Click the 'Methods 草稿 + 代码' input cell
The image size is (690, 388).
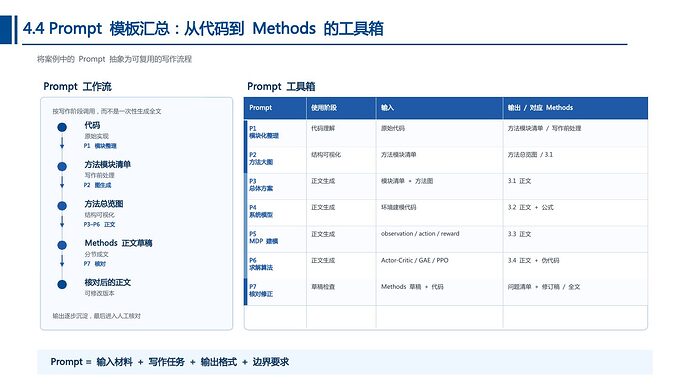[412, 287]
